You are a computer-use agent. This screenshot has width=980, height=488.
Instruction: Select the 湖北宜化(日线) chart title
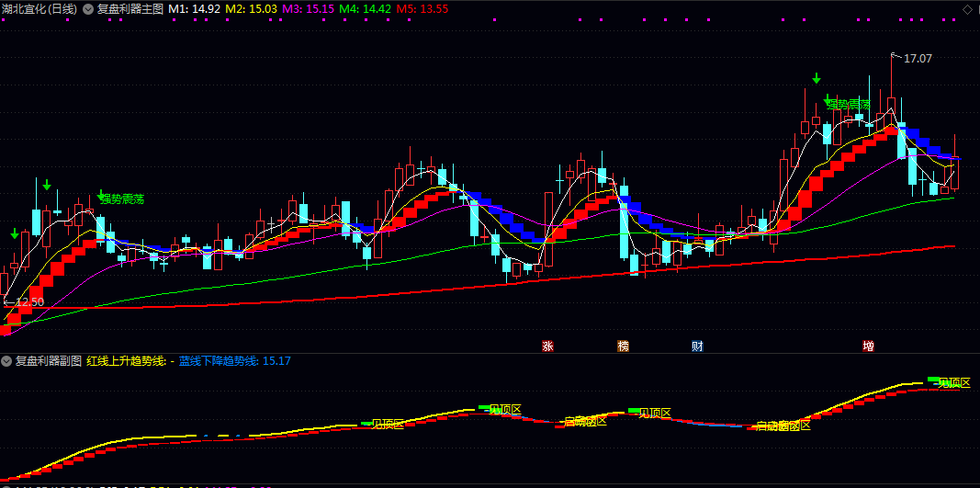39,9
